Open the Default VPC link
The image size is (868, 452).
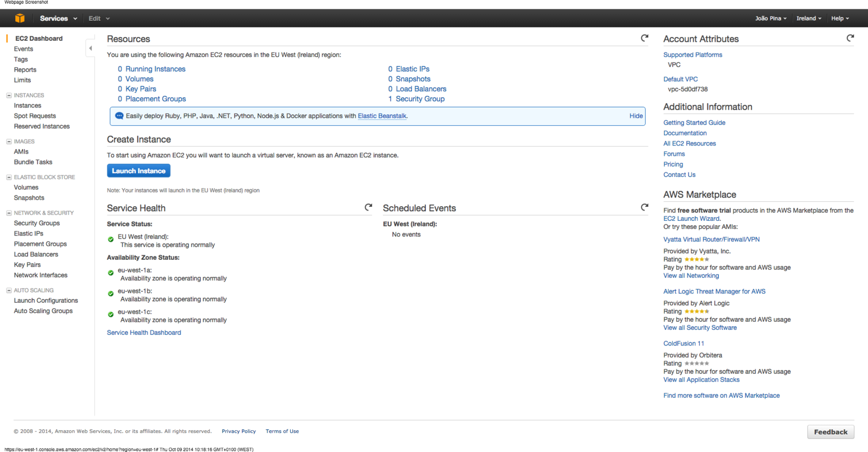pyautogui.click(x=680, y=79)
